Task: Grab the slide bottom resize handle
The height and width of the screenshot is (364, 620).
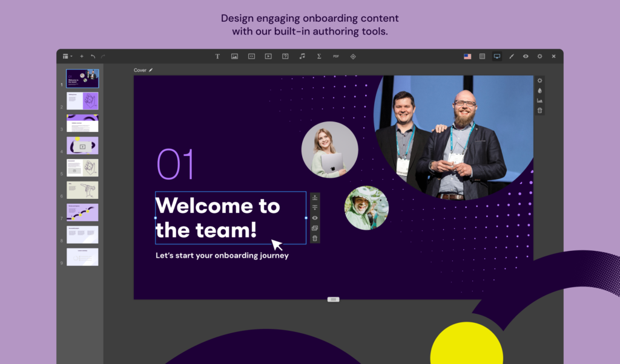Action: (x=334, y=300)
